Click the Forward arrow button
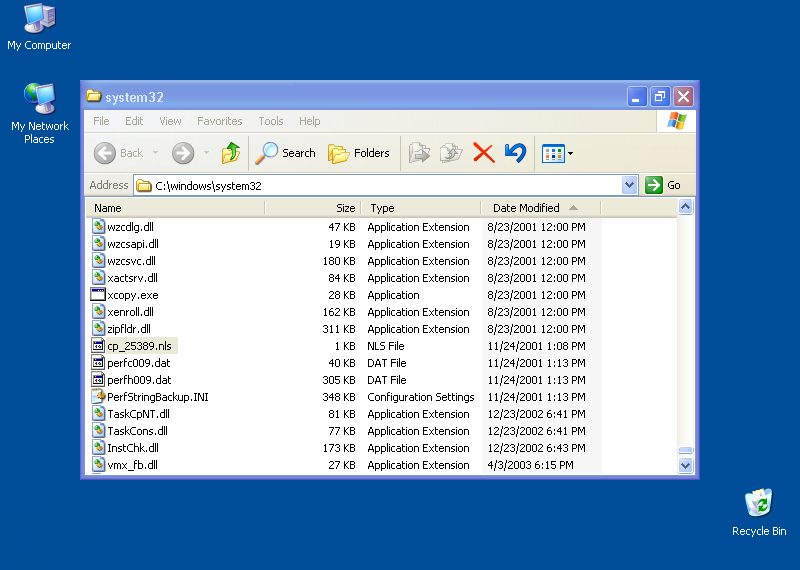This screenshot has width=800, height=570. click(183, 153)
